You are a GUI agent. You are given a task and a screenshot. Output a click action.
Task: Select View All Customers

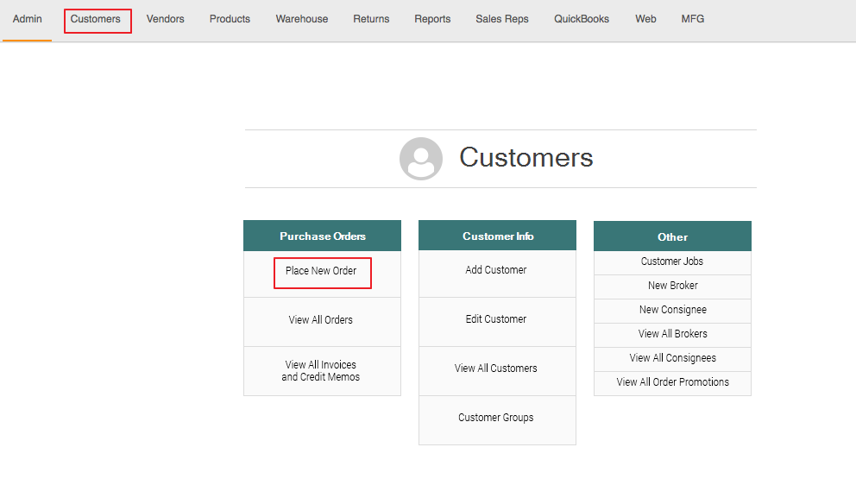(x=496, y=369)
